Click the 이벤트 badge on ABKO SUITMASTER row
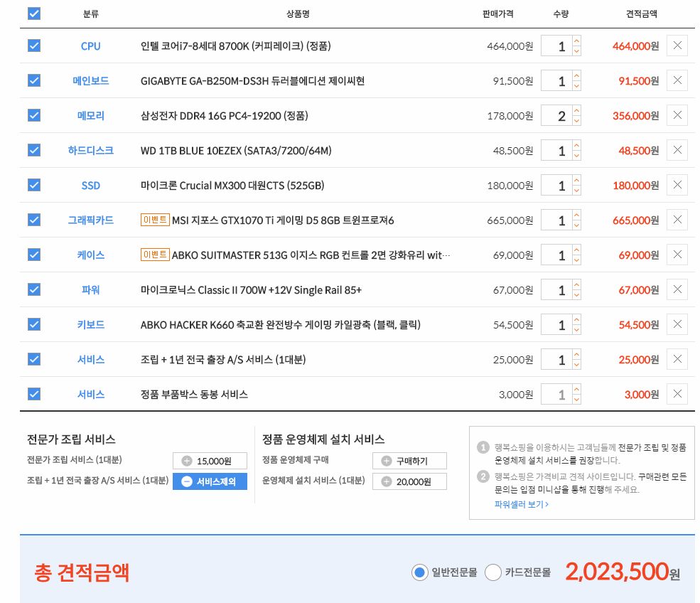The image size is (700, 603). click(155, 255)
